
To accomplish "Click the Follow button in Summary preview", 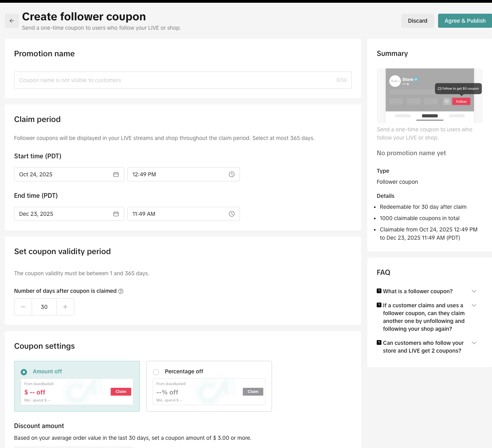I will tap(461, 101).
